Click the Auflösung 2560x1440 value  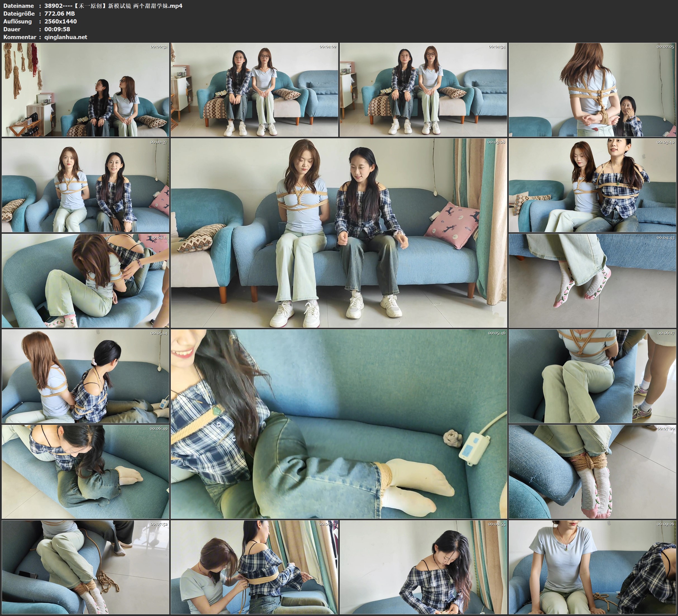[61, 22]
